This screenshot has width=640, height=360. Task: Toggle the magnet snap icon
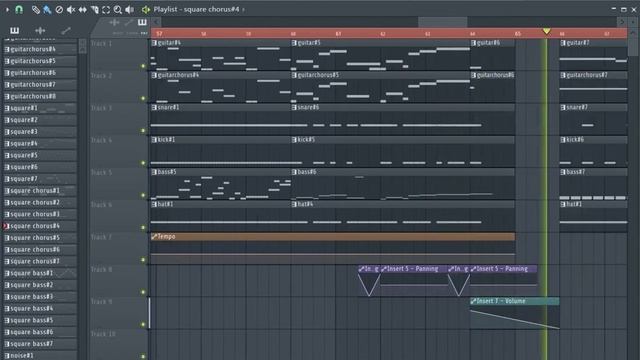click(19, 9)
